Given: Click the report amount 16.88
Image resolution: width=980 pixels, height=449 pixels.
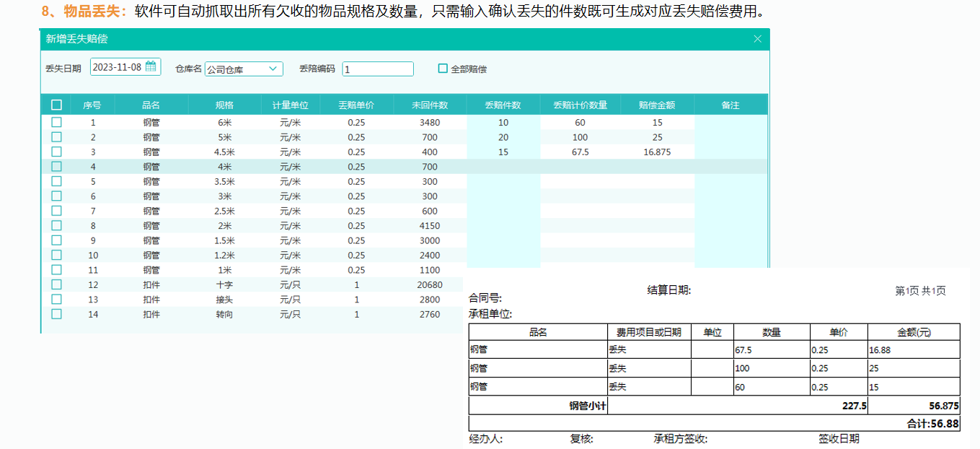Looking at the screenshot, I should coord(881,350).
